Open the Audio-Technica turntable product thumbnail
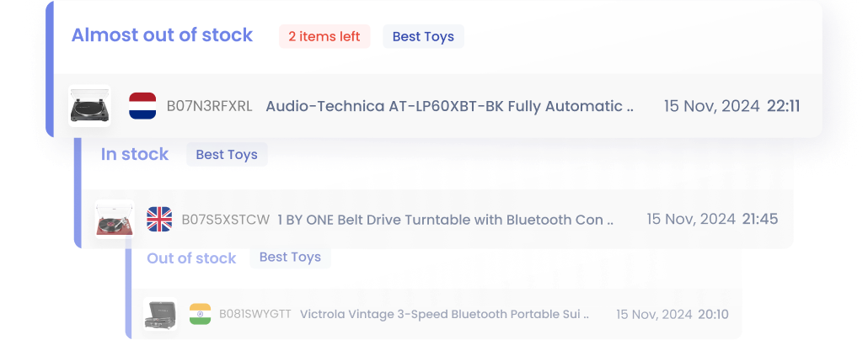This screenshot has width=868, height=340. point(89,106)
